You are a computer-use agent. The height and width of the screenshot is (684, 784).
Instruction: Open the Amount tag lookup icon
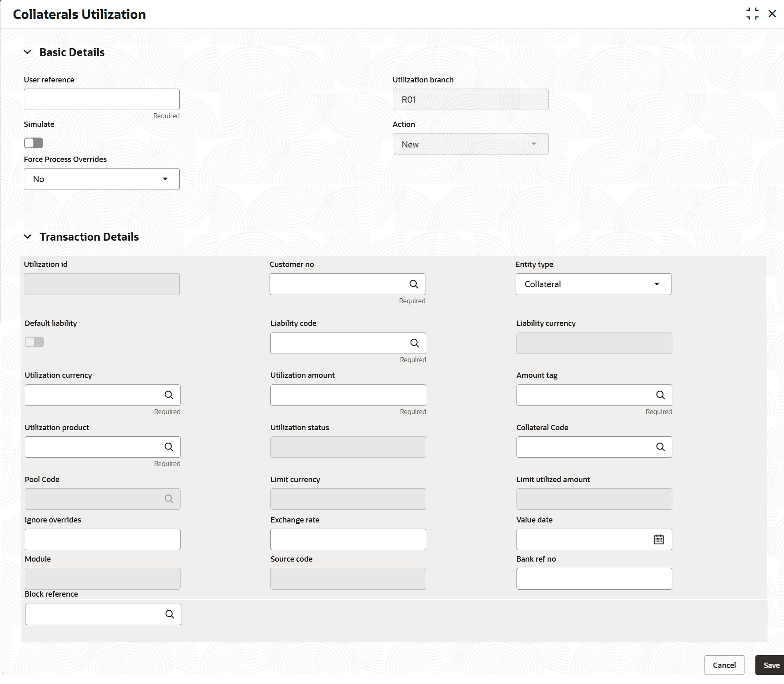pos(660,395)
